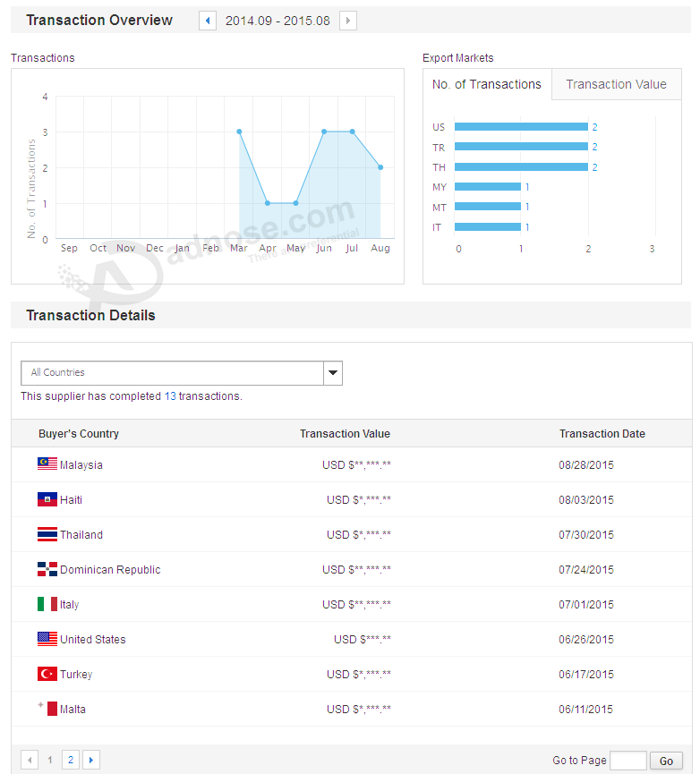This screenshot has width=700, height=774.
Task: Click the Export Markets label
Action: tap(458, 58)
